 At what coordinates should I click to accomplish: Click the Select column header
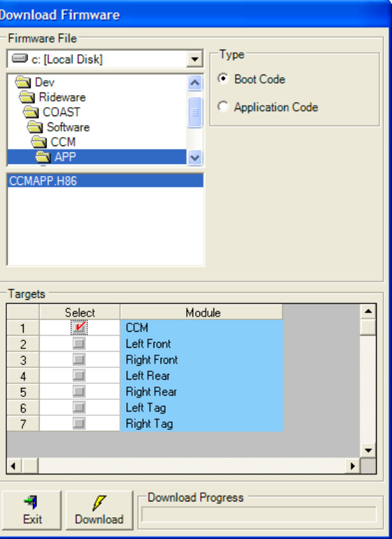pos(80,312)
